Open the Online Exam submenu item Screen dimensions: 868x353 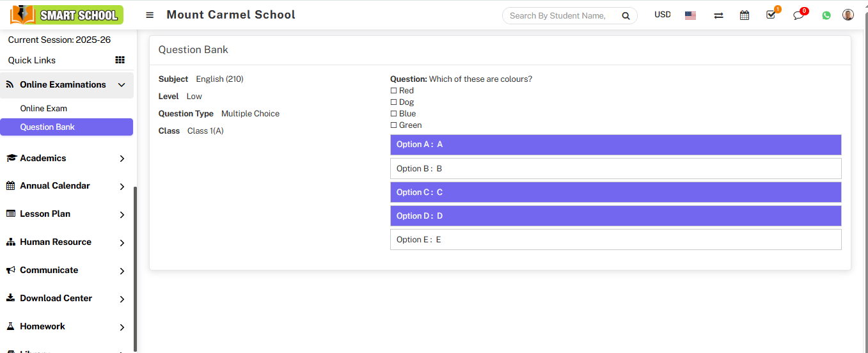tap(43, 109)
